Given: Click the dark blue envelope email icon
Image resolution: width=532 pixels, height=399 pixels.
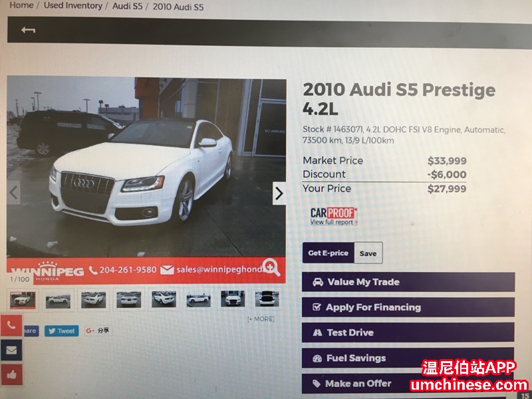Looking at the screenshot, I should (11, 350).
